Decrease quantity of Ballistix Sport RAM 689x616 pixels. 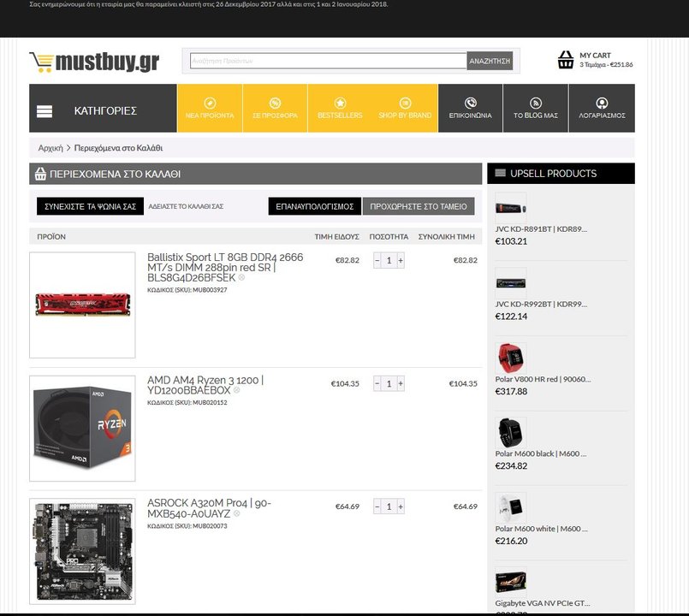[377, 261]
